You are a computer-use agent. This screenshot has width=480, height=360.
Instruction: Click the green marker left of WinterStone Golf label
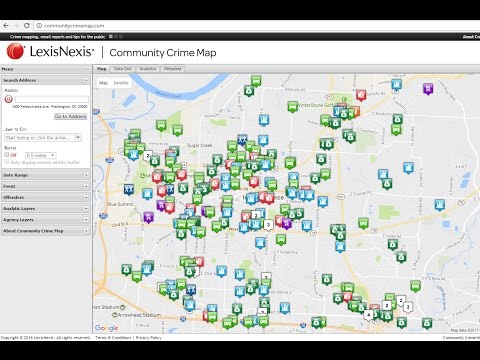292,107
